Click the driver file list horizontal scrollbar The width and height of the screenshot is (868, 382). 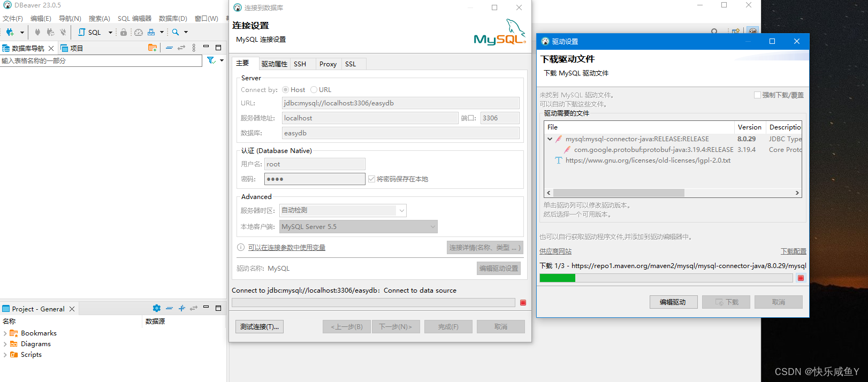tap(619, 193)
